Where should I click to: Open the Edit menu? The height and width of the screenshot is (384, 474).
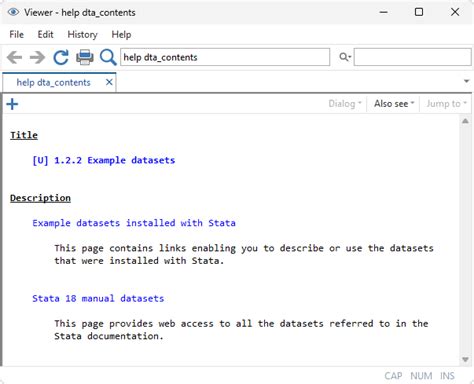[45, 34]
